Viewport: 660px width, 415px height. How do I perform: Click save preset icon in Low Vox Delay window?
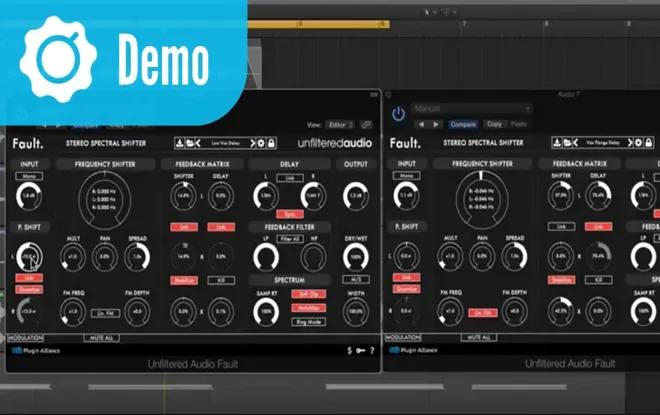tap(179, 143)
